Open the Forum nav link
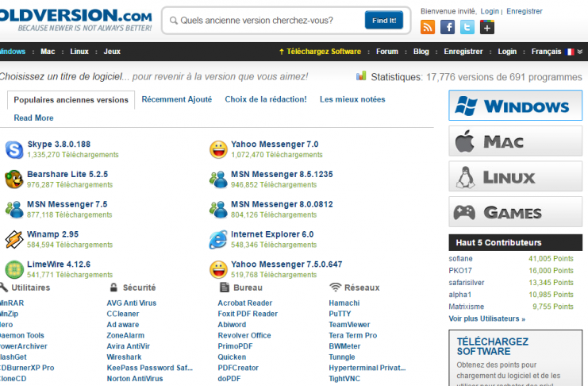 point(387,52)
